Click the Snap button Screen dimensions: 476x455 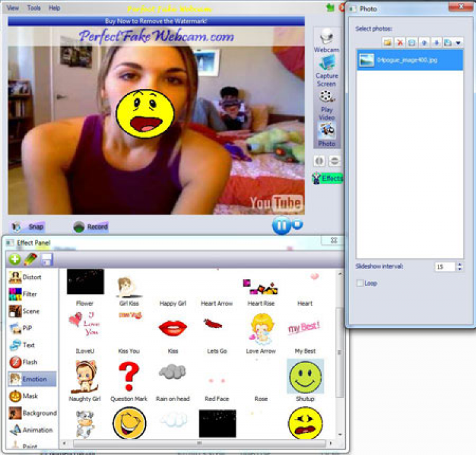pyautogui.click(x=28, y=227)
